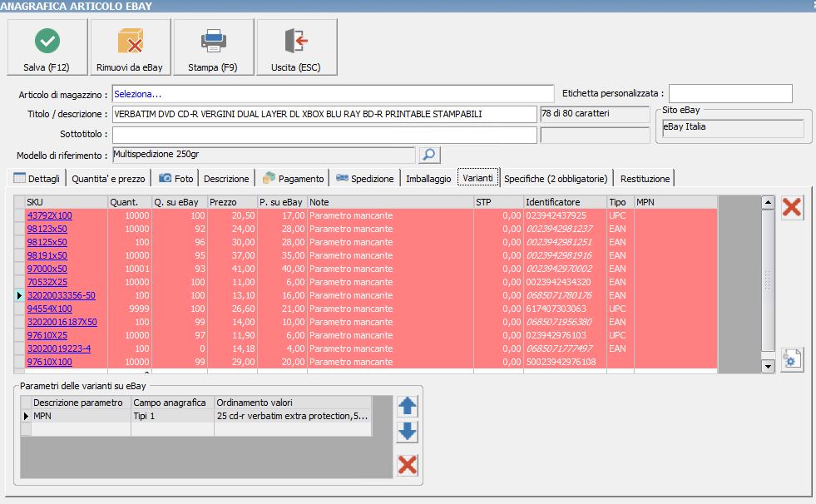
Task: Switch to the Descrizione tab
Action: [x=226, y=179]
